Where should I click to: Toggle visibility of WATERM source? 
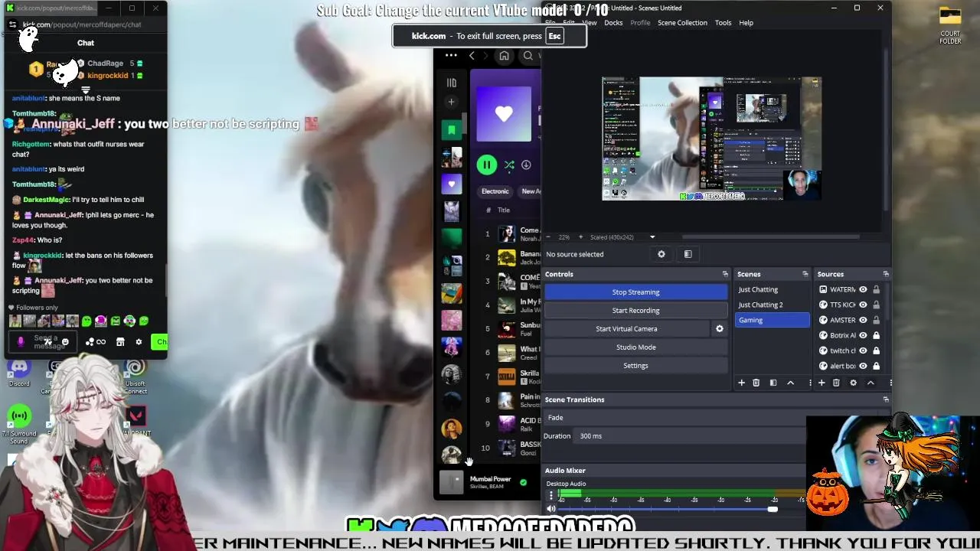pos(863,289)
